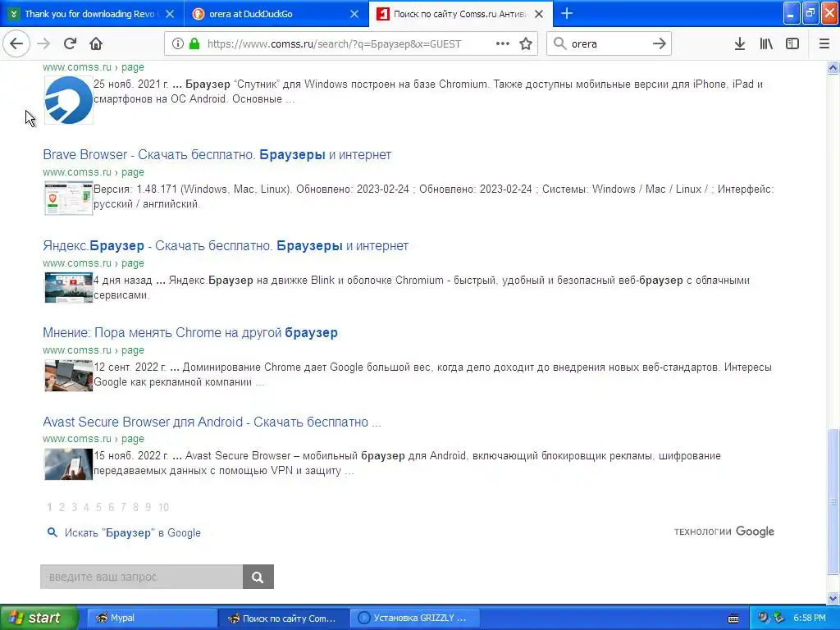This screenshot has height=630, width=840.
Task: Switch to orera at DuckDuckGo tab
Action: click(276, 14)
